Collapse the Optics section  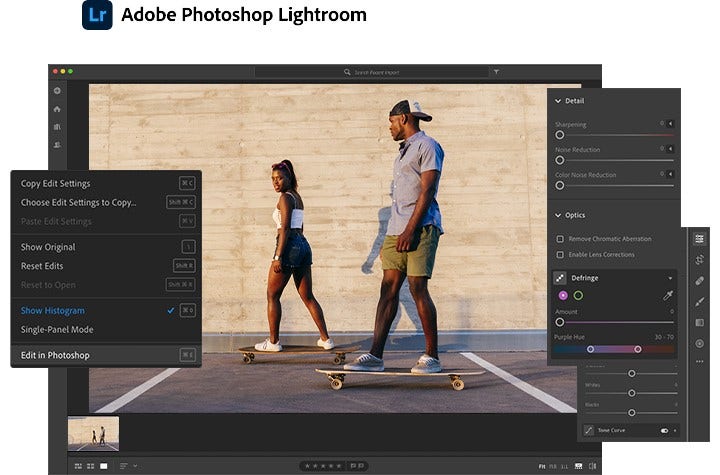pos(558,215)
